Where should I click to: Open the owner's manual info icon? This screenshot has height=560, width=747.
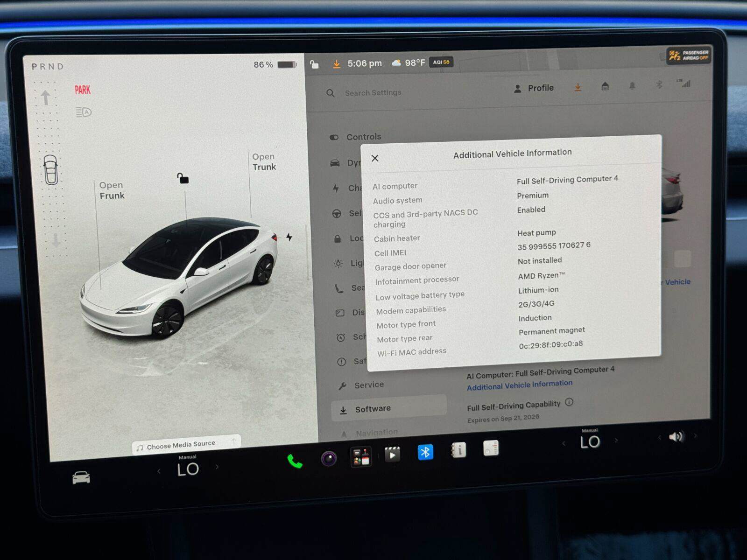458,450
